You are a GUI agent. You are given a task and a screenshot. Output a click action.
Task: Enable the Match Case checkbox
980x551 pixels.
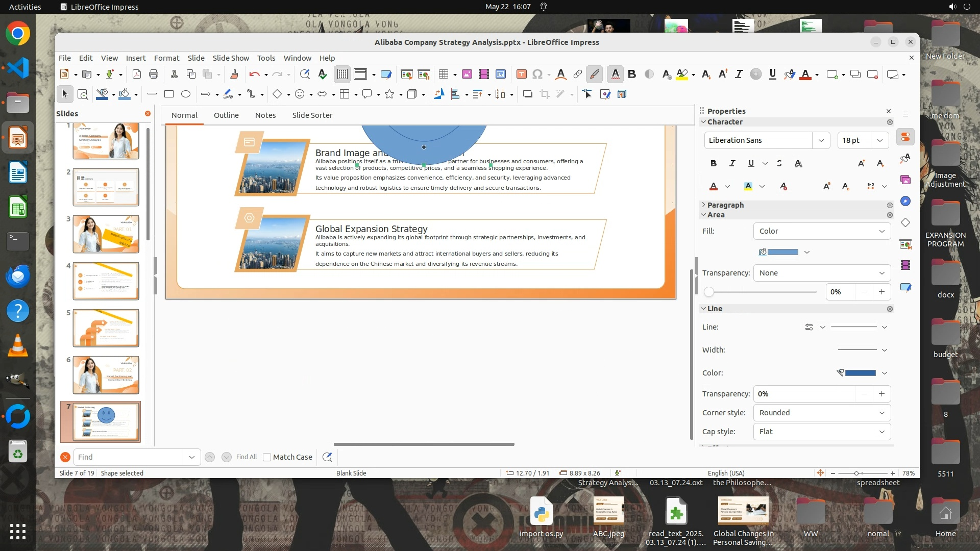(x=267, y=457)
